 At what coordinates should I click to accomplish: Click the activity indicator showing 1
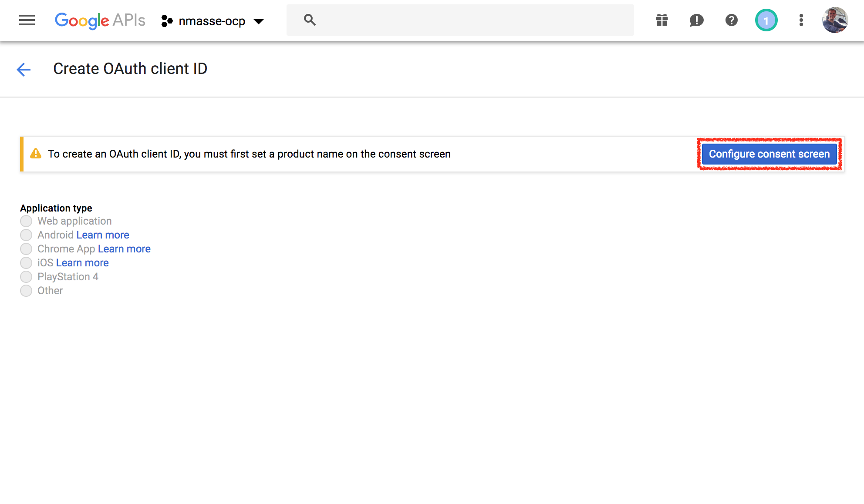766,20
